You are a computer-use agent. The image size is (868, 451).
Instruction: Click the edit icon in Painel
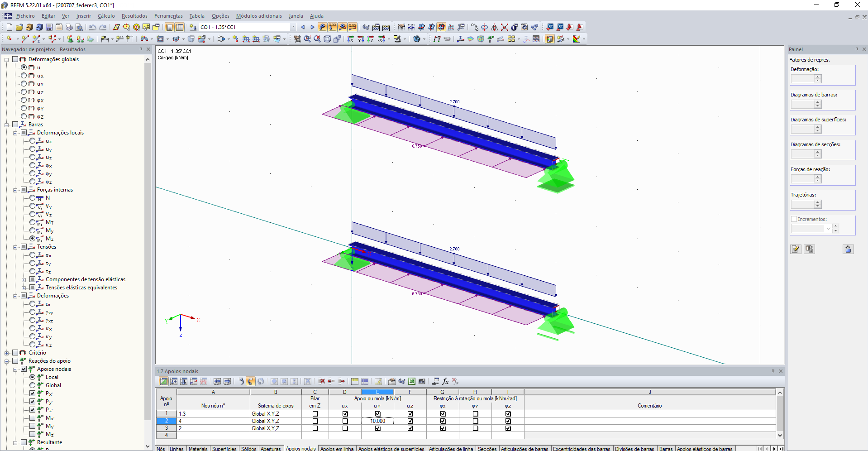tap(796, 249)
